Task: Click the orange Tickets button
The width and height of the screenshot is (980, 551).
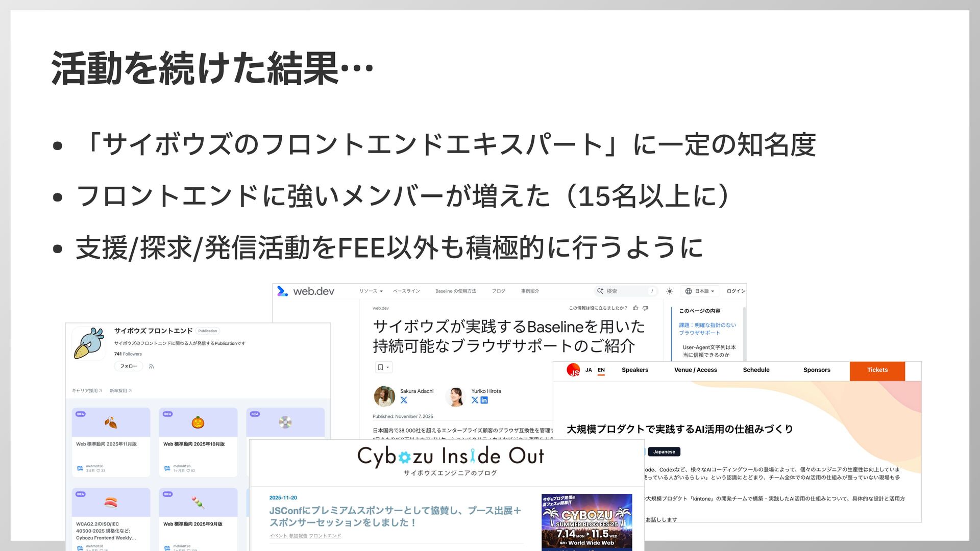Action: pyautogui.click(x=877, y=370)
